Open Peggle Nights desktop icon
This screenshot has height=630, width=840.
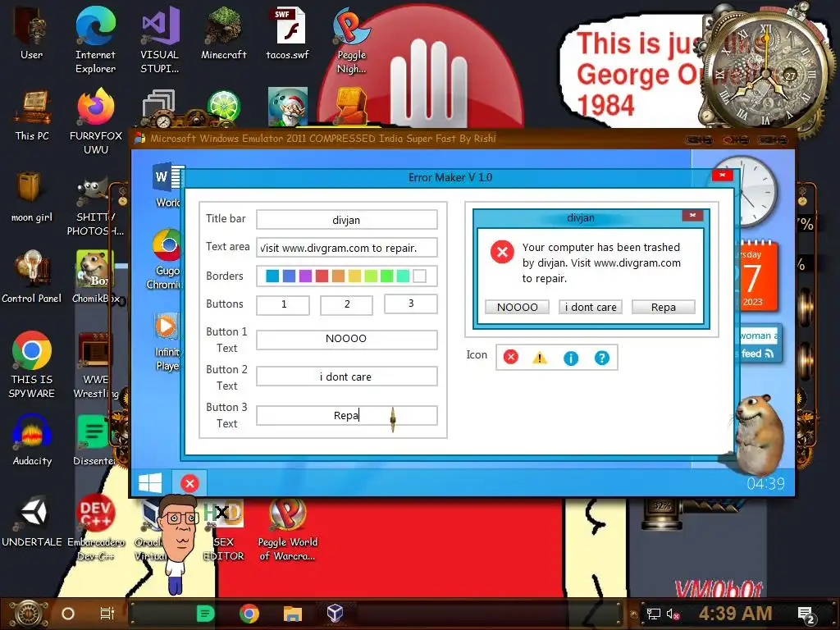[x=351, y=41]
